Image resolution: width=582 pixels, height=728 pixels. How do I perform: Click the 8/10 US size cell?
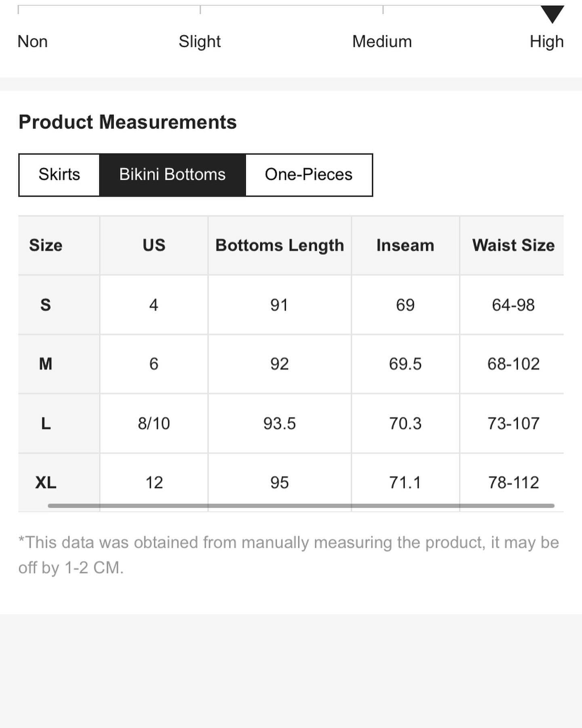(154, 423)
